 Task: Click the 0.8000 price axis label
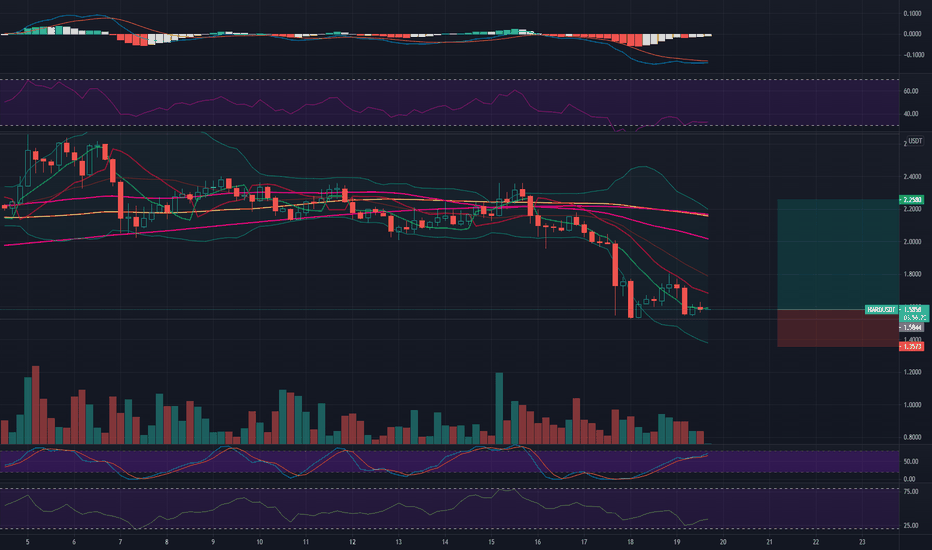coord(912,437)
